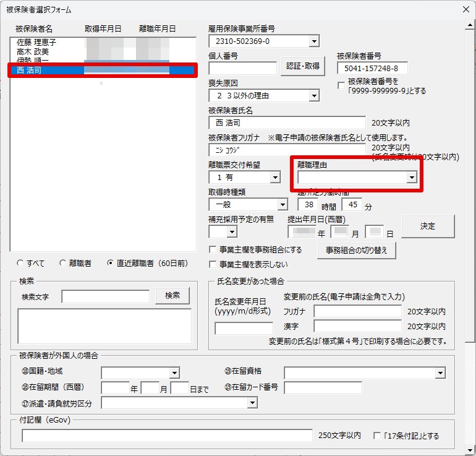Enable 被保険者番号を9999-999999-9とする checkbox

341,85
